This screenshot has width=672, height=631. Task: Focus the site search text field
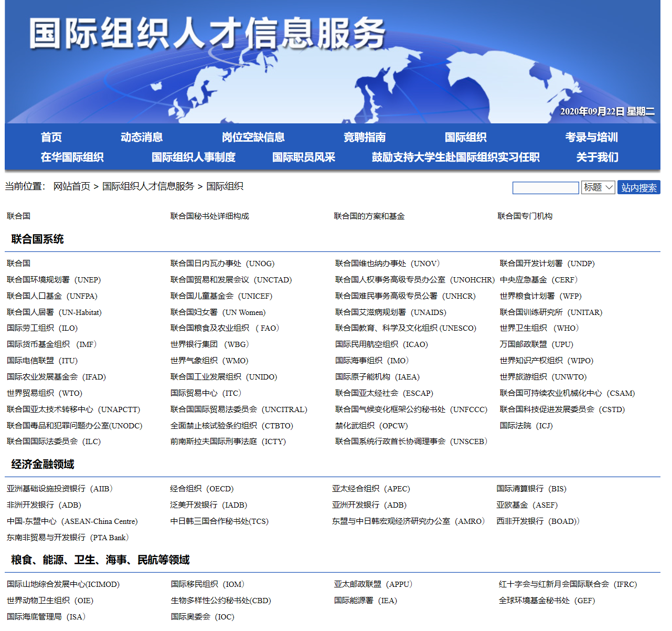point(546,187)
